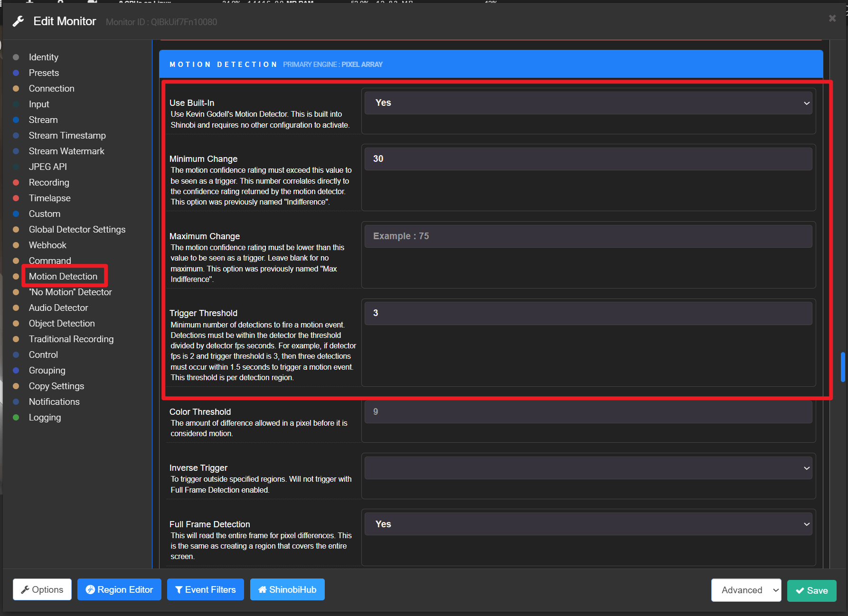
Task: Open ShinobiHub
Action: [x=287, y=589]
